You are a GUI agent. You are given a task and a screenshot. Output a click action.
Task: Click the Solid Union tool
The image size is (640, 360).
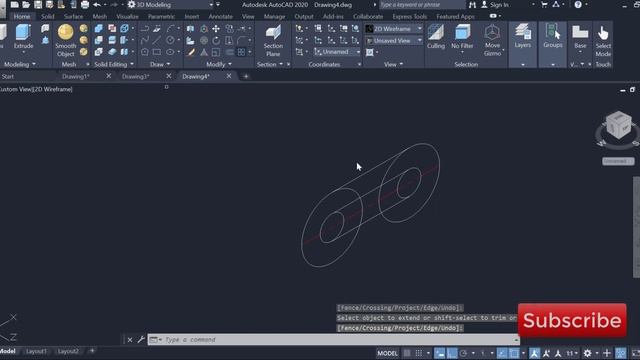99,29
